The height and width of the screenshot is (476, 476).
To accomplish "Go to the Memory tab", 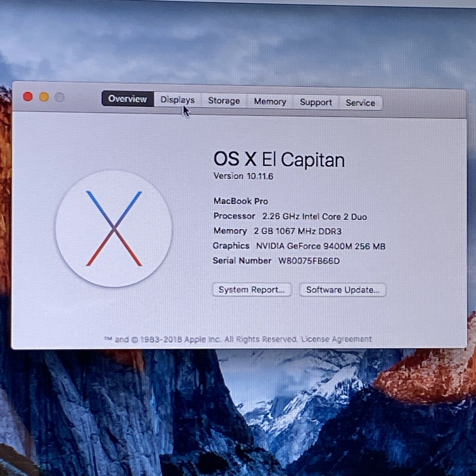I will pyautogui.click(x=270, y=102).
